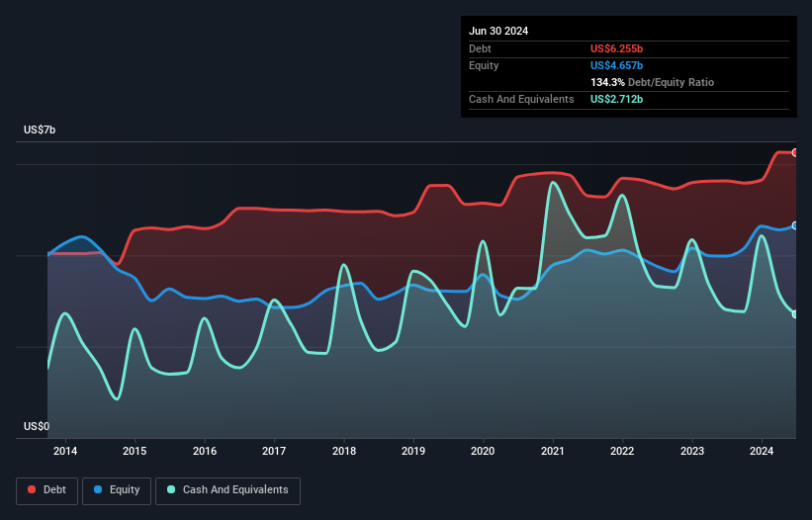Click the Equity row label in tooltip
Viewport: 812px width, 520px height.
[484, 65]
